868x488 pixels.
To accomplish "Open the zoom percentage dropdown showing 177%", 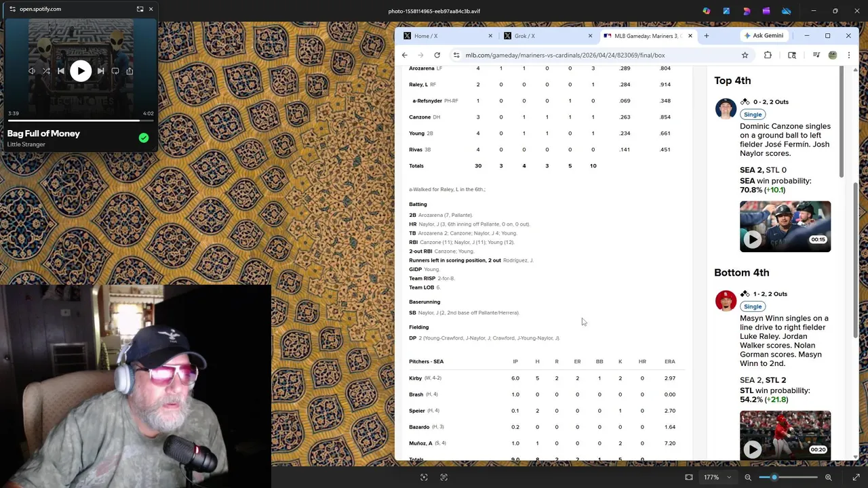I will pos(717,477).
